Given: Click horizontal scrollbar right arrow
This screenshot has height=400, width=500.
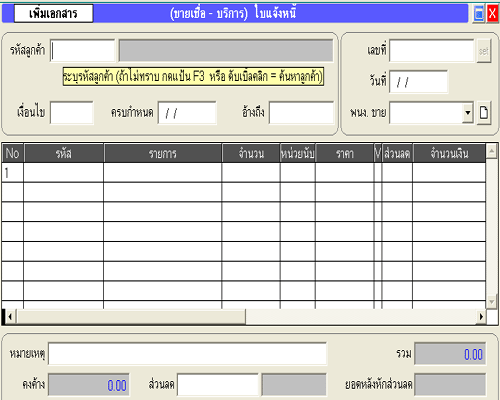Looking at the screenshot, I should point(481,316).
